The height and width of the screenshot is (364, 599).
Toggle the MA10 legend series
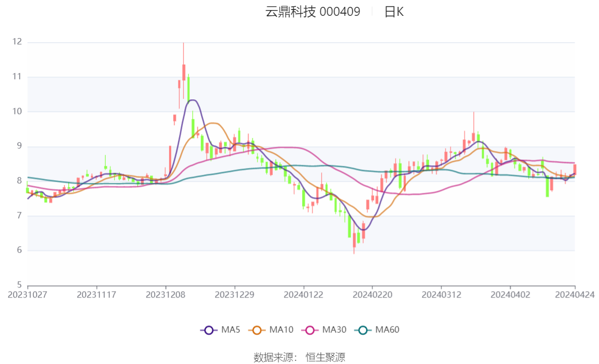(271, 330)
